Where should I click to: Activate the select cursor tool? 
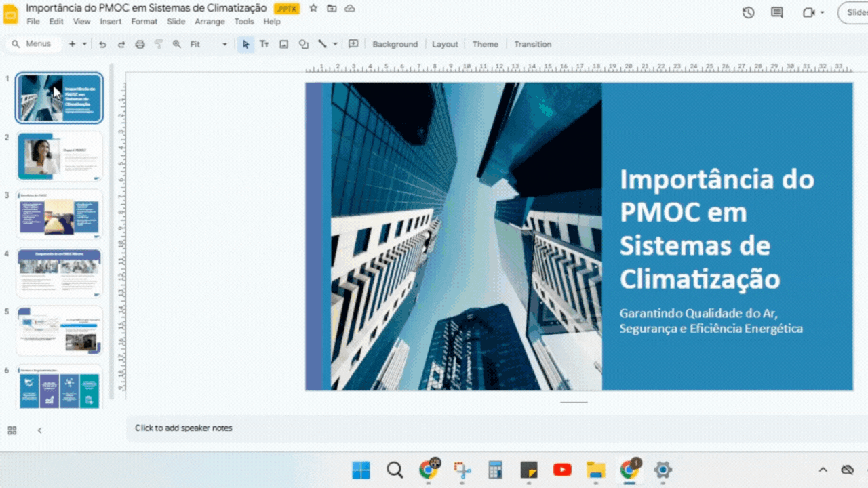[x=245, y=44]
